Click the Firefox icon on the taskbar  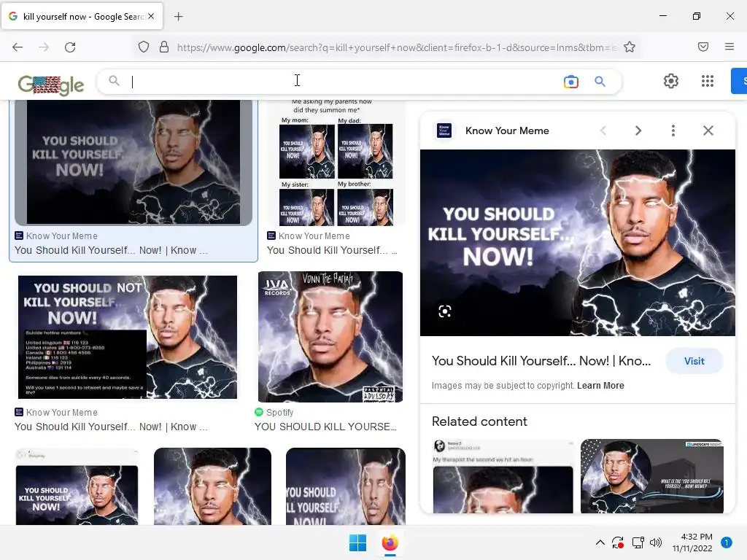[x=390, y=542]
